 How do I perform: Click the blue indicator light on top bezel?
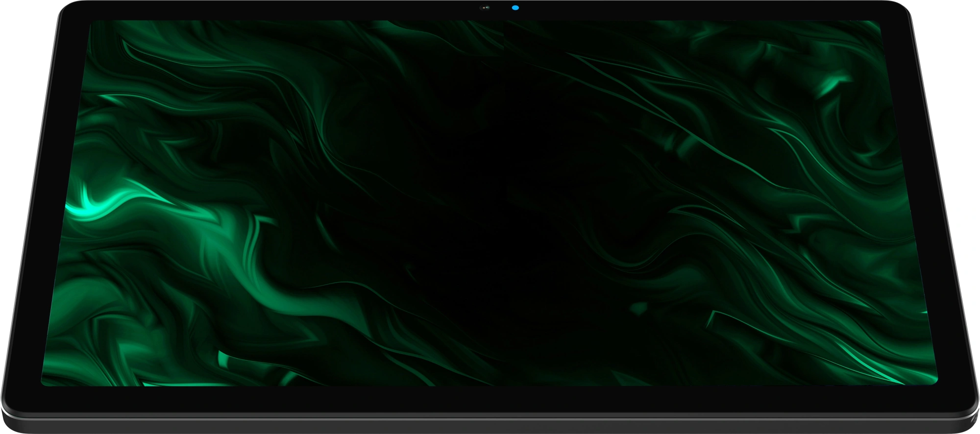tap(515, 8)
